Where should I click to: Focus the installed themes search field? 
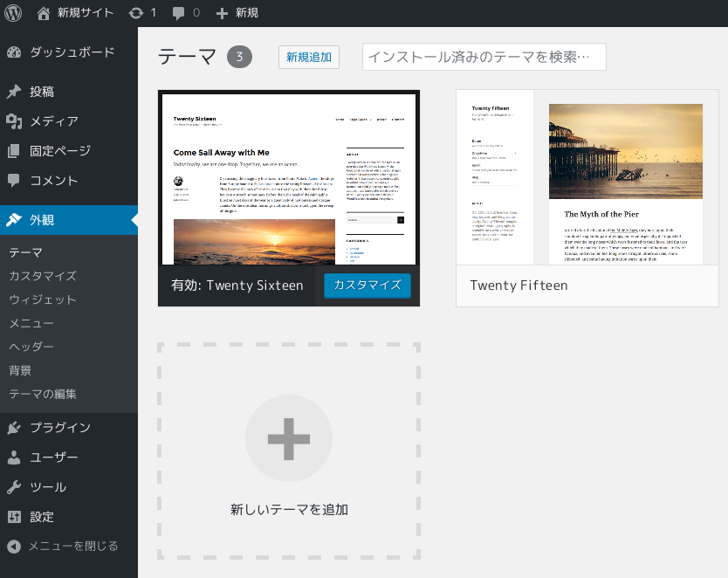(x=484, y=57)
